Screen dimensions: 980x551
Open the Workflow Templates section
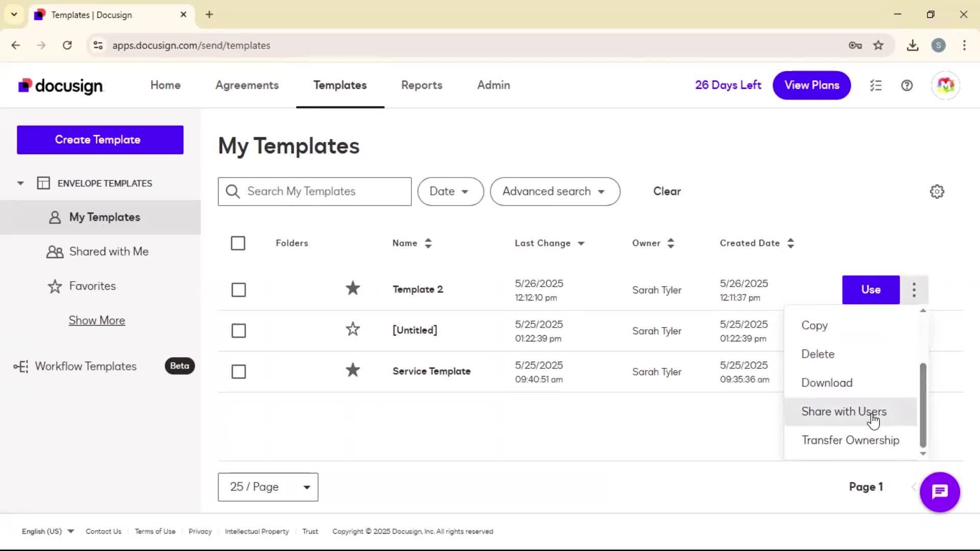coord(86,366)
